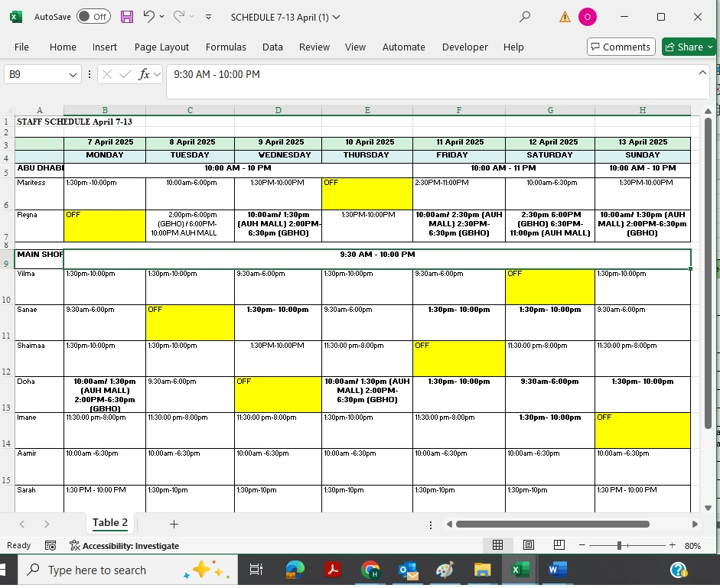This screenshot has width=720, height=588.
Task: Click the Windows taskbar search box
Action: (128, 570)
